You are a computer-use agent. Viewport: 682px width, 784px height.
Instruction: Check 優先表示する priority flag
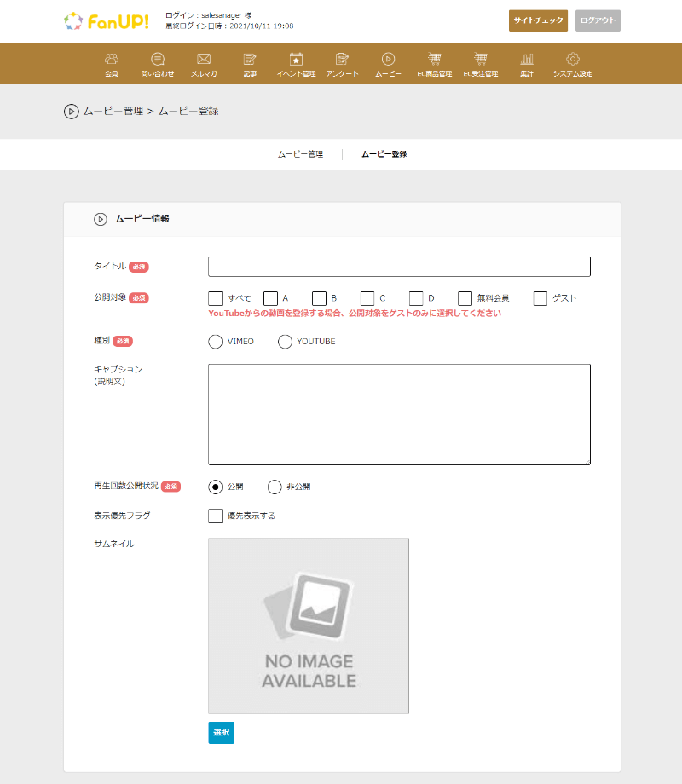point(216,516)
